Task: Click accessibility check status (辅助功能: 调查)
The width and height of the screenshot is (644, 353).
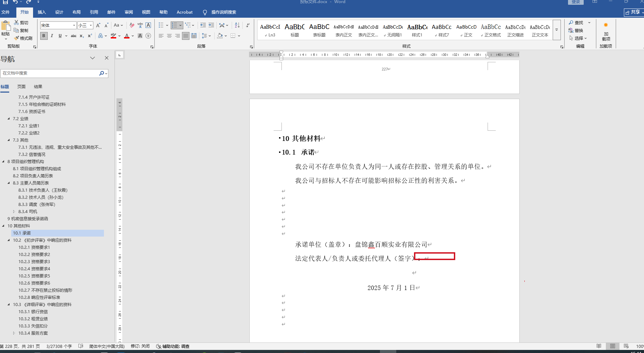Action: 173,346
